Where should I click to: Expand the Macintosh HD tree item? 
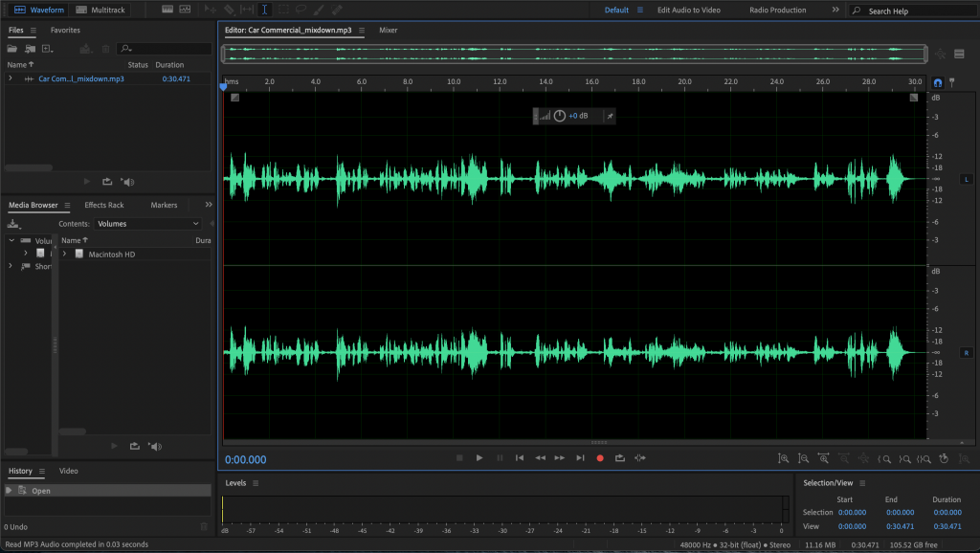[x=65, y=254]
